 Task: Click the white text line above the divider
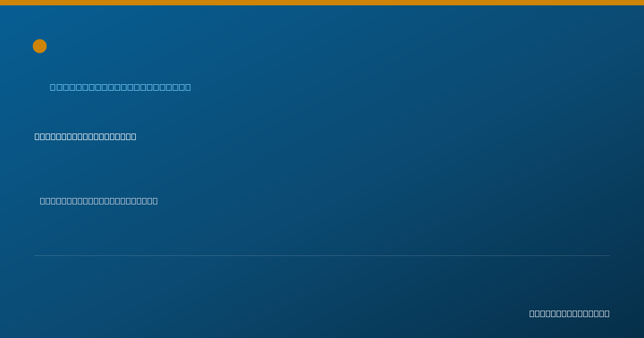click(99, 201)
